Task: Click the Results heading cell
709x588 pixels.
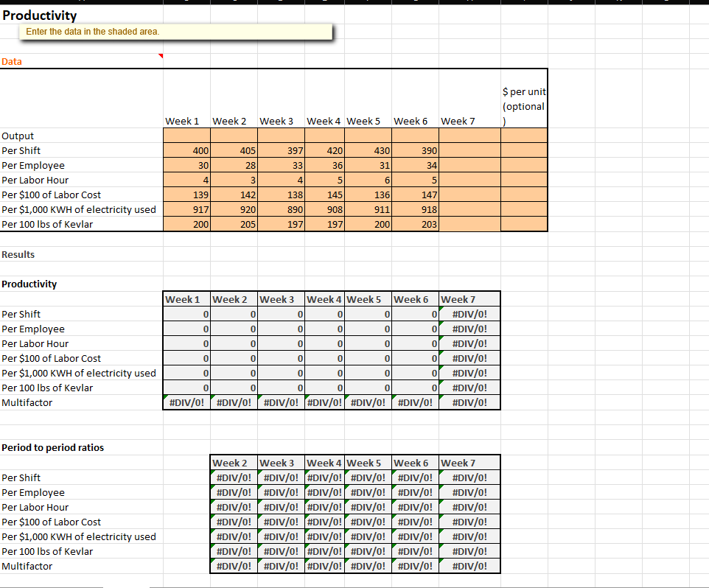Action: coord(18,254)
